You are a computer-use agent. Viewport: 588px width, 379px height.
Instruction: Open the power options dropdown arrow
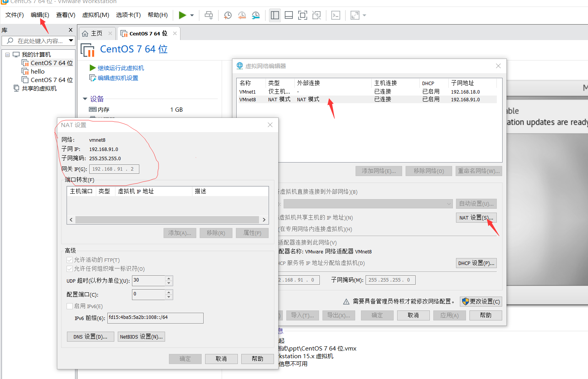[192, 15]
